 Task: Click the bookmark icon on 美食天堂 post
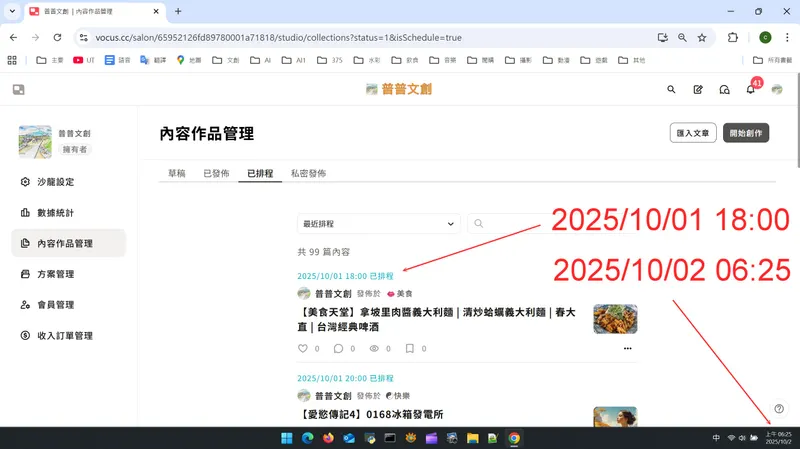(x=409, y=348)
